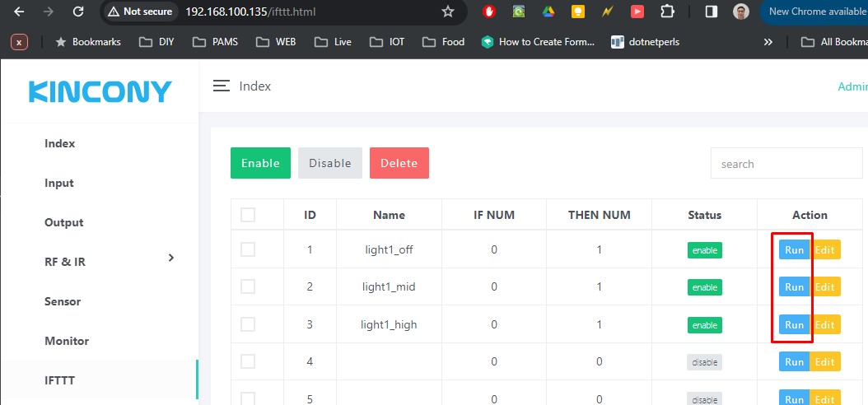Check the box for light1_off row
The image size is (868, 405).
[x=248, y=249]
